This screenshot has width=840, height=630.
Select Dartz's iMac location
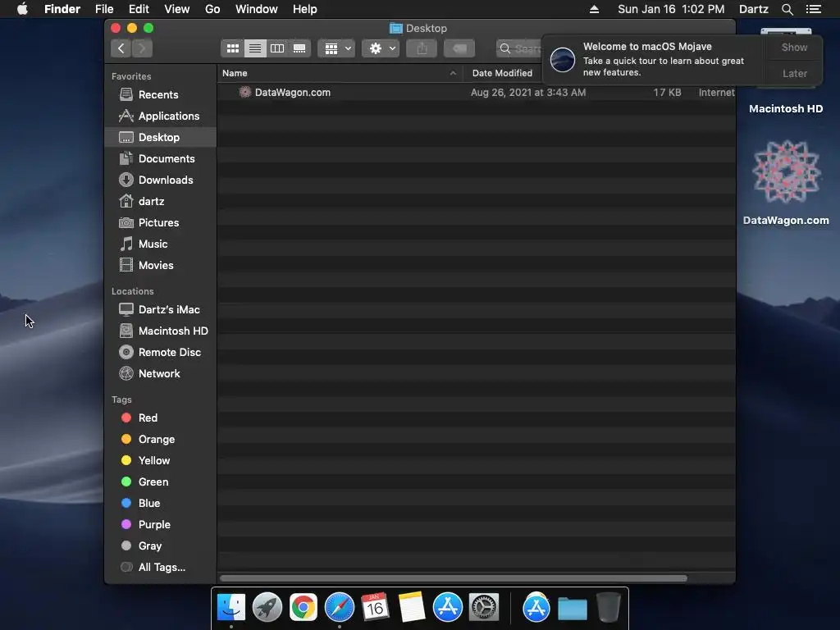(x=160, y=309)
